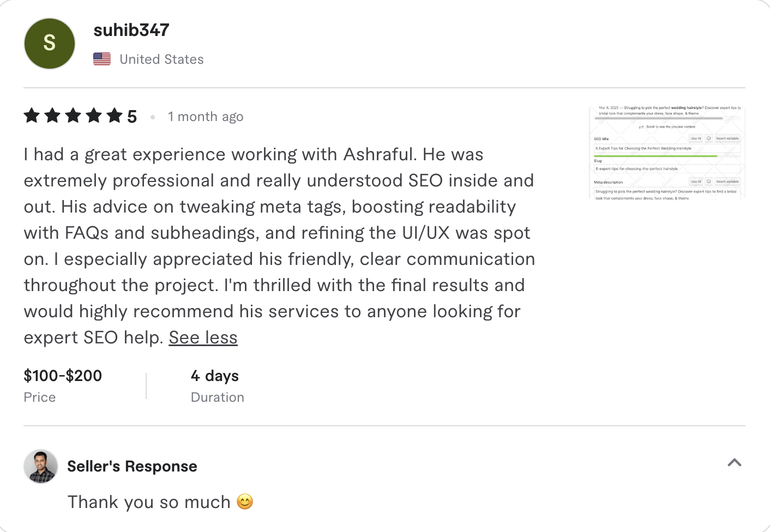Click the seller's profile photo

40,466
